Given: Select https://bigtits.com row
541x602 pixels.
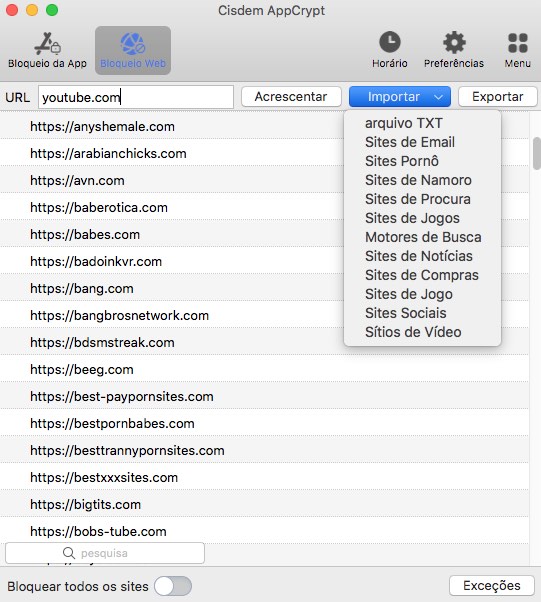Looking at the screenshot, I should [x=264, y=504].
